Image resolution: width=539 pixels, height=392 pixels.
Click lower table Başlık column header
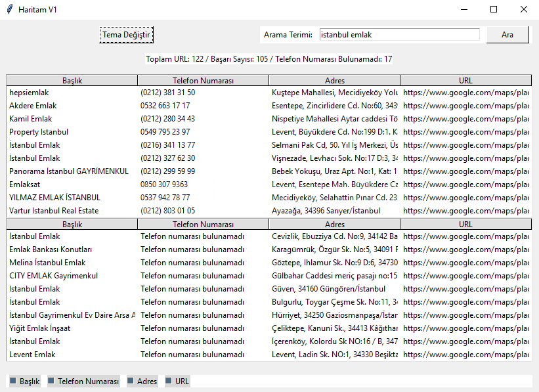pyautogui.click(x=72, y=224)
